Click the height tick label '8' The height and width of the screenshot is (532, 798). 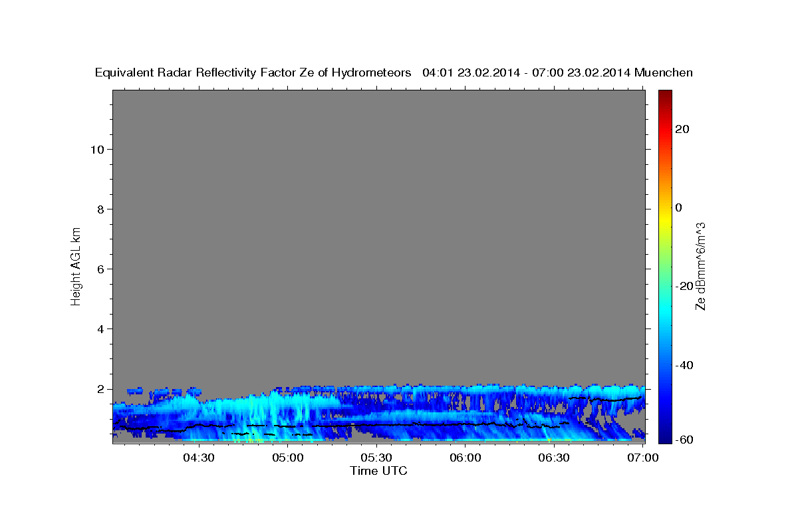pos(102,209)
